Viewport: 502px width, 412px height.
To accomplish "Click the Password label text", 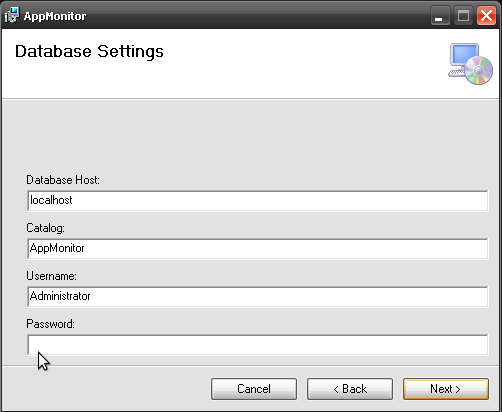I will click(50, 324).
